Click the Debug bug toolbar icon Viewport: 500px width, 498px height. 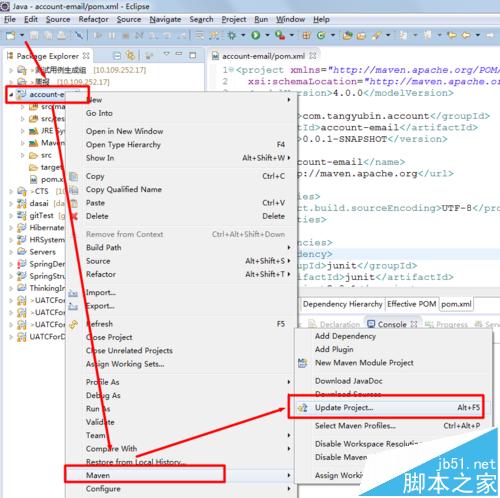pos(231,35)
